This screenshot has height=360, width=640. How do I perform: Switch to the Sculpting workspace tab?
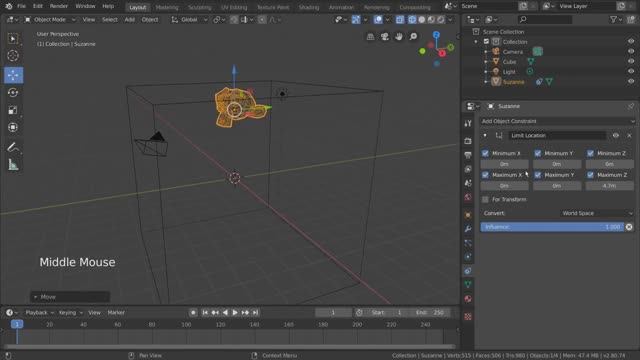click(x=200, y=7)
